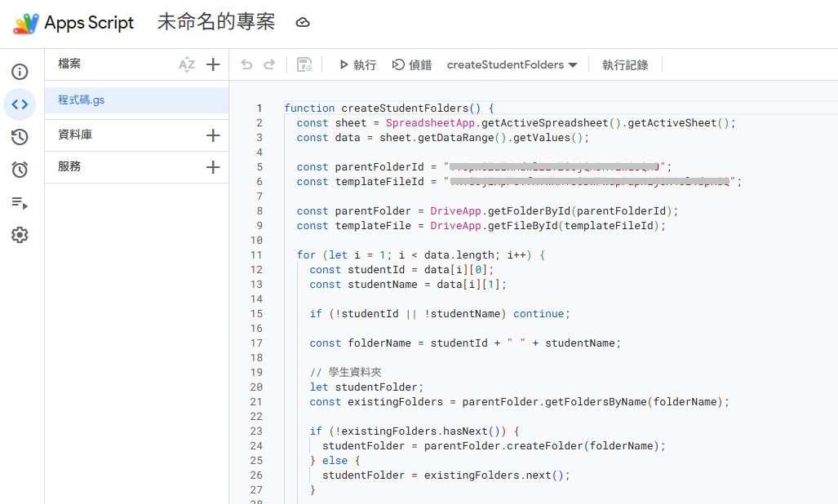Image resolution: width=838 pixels, height=504 pixels.
Task: Open the 執行記錄 execution log
Action: [625, 64]
